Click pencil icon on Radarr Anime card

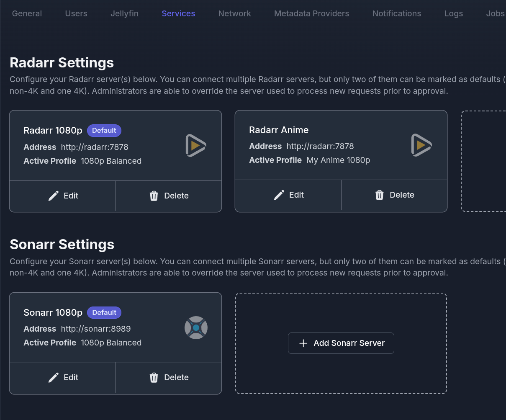pyautogui.click(x=279, y=195)
